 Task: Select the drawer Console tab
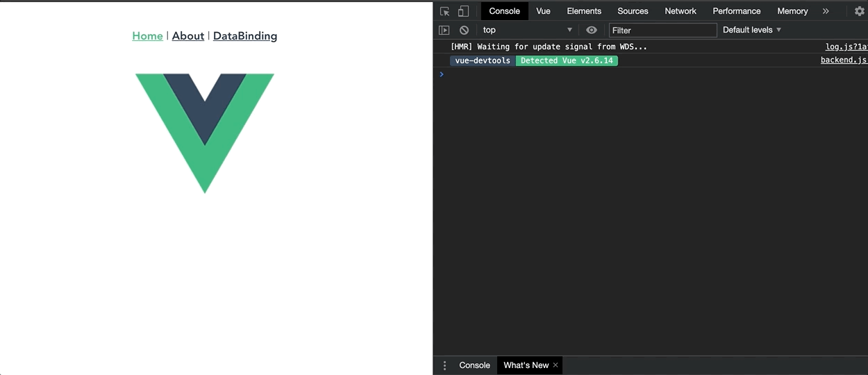point(474,365)
